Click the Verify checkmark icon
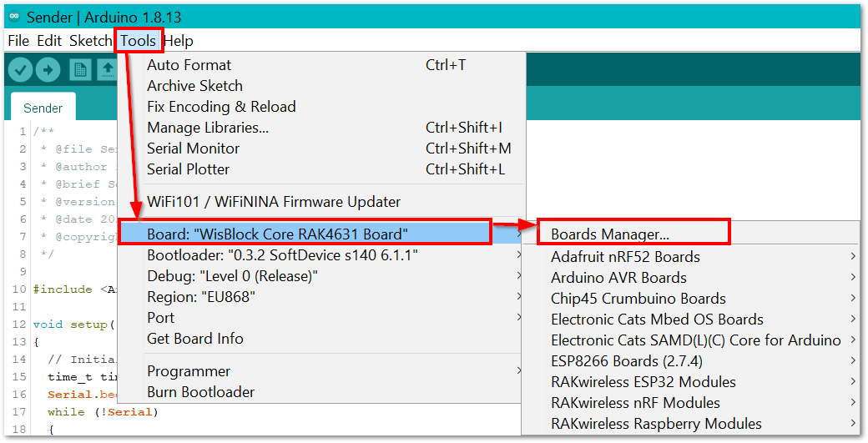 [21, 70]
